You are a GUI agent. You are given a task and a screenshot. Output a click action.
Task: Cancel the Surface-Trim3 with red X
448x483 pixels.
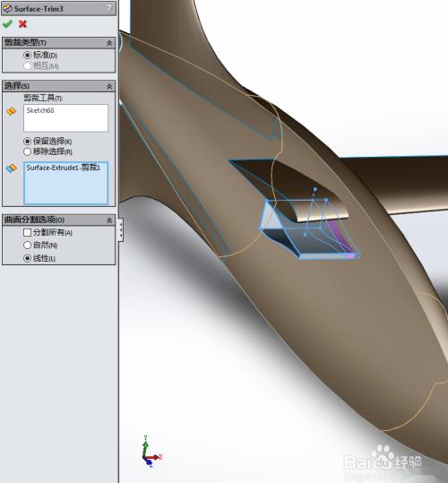(22, 23)
